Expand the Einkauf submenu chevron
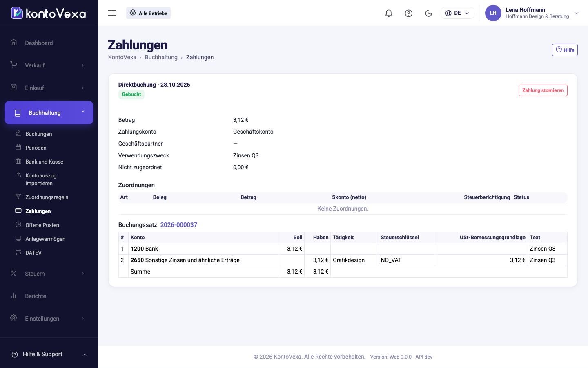Viewport: 588px width, 368px height. pyautogui.click(x=83, y=88)
